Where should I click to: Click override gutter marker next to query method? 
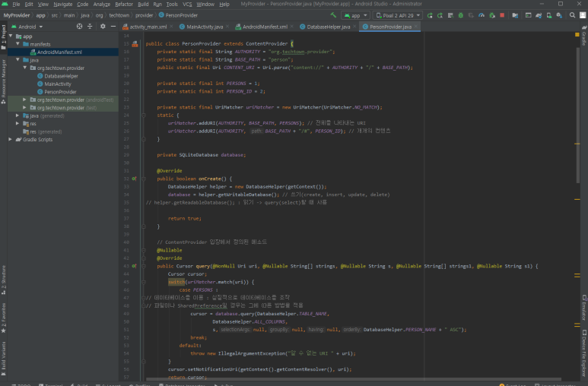134,266
